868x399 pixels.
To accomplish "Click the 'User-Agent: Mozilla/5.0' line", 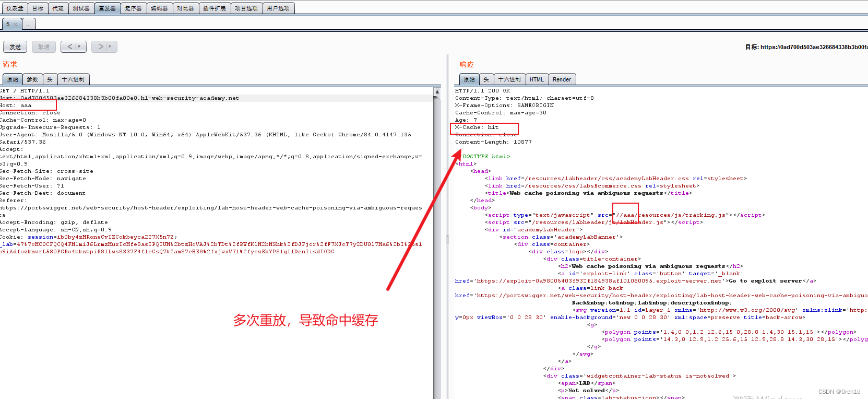I will (206, 135).
